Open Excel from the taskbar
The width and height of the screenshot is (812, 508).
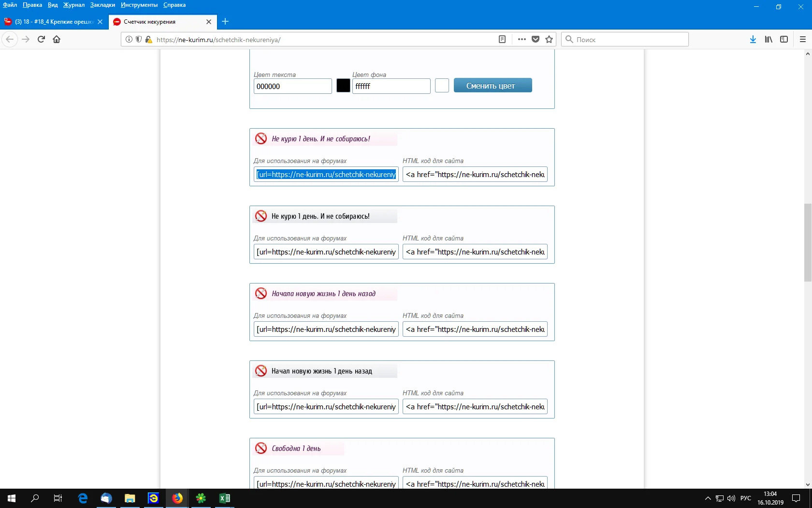click(225, 498)
